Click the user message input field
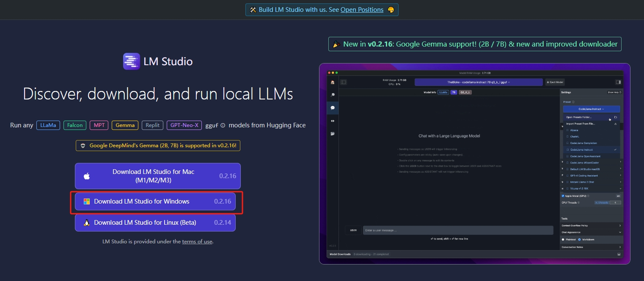The width and height of the screenshot is (644, 281). [458, 230]
